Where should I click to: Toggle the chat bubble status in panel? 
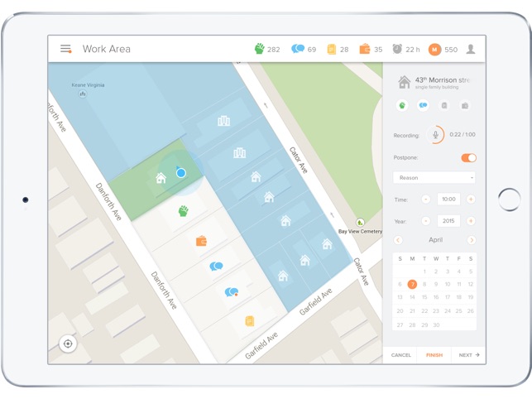[423, 106]
